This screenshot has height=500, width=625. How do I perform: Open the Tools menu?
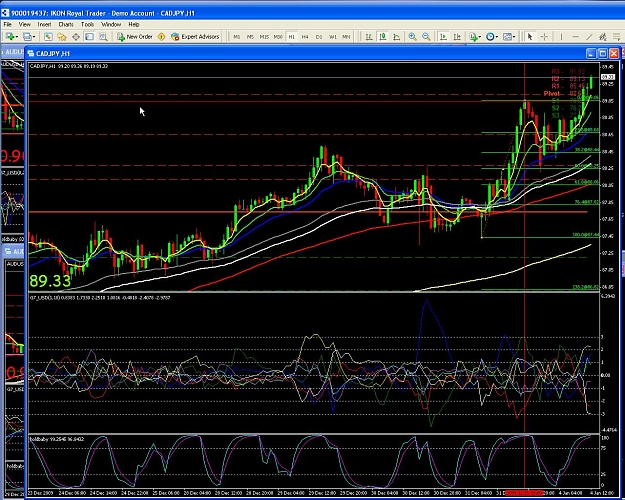tap(87, 24)
